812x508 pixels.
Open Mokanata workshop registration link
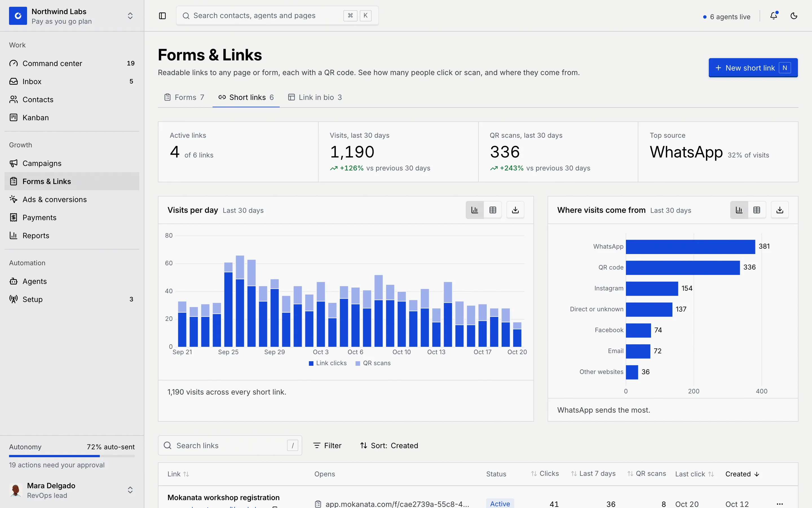(x=224, y=498)
